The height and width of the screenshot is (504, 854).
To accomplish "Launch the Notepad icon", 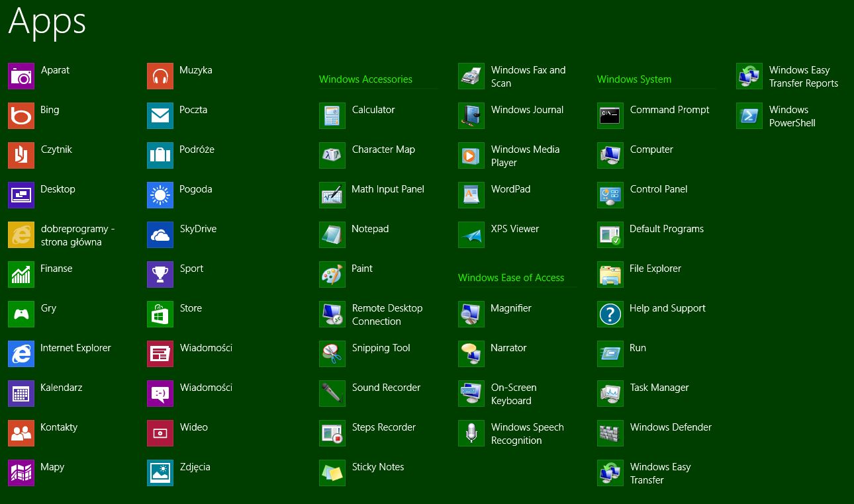I will click(332, 235).
